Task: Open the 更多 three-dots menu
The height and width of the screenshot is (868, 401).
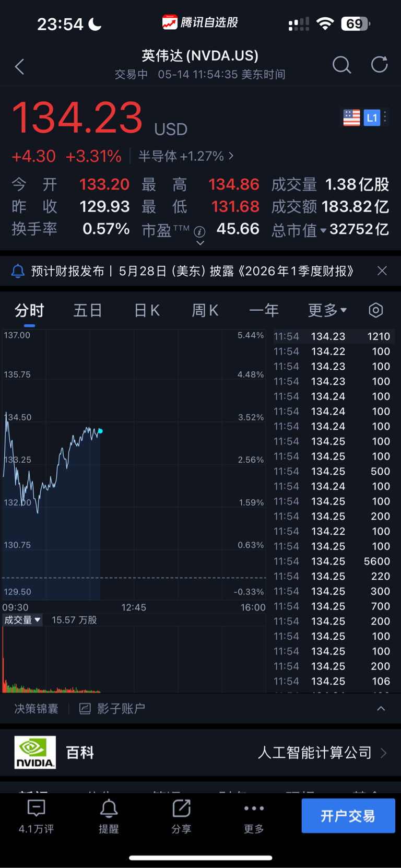Action: (x=254, y=808)
